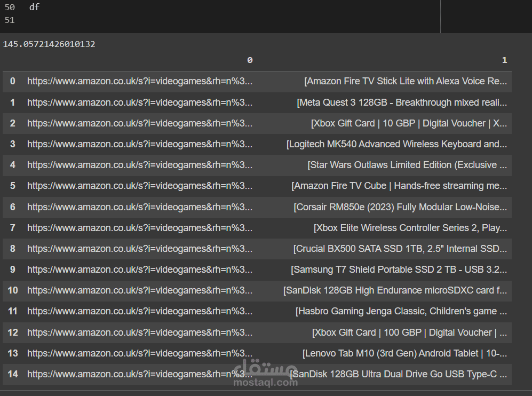The width and height of the screenshot is (532, 396).
Task: Click the Amazon URL cell in row 8
Action: pyautogui.click(x=140, y=249)
